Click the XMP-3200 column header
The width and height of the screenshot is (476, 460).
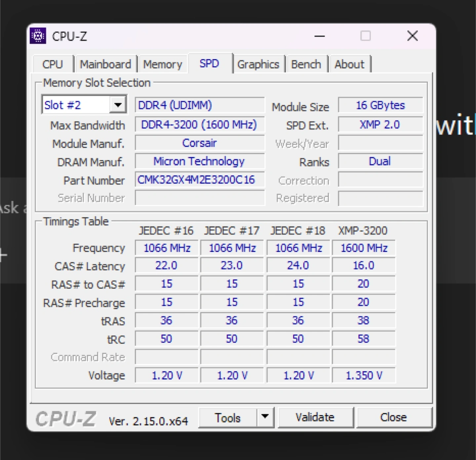tap(363, 230)
